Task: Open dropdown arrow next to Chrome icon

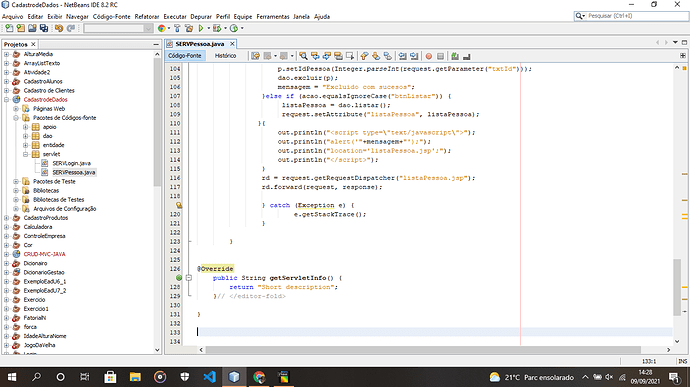Action: click(169, 28)
